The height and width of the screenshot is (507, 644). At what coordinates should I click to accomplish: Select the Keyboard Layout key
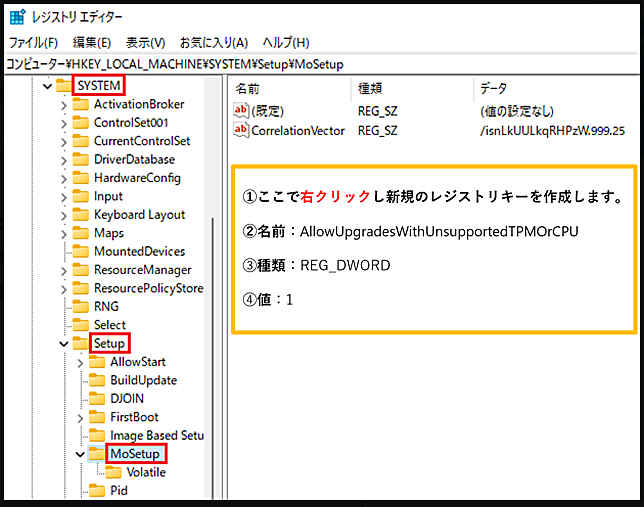pos(139,214)
